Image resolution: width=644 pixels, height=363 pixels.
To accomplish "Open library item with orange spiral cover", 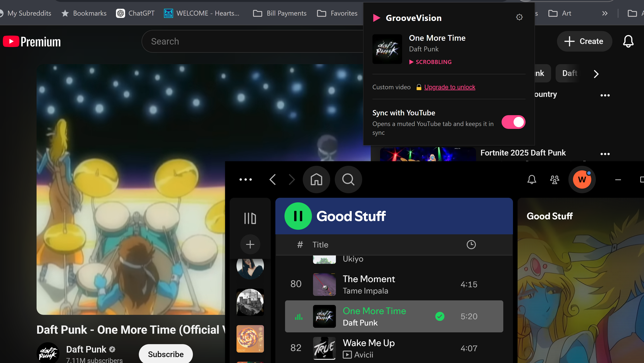I will pos(250,338).
